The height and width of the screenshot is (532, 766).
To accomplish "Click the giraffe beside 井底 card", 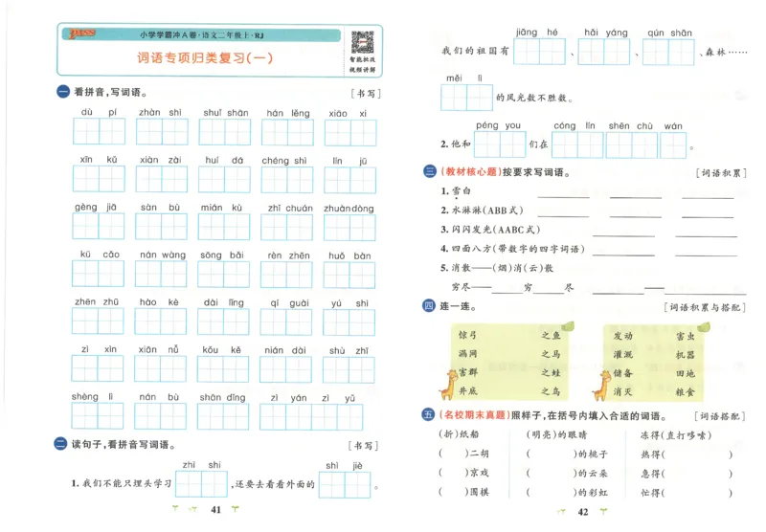I will [x=448, y=385].
